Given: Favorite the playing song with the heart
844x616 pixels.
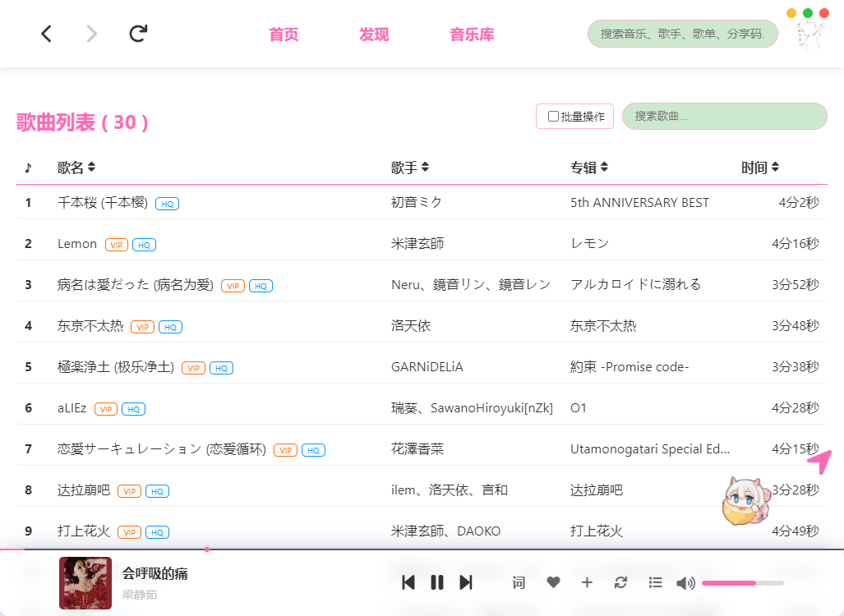Looking at the screenshot, I should tap(553, 582).
